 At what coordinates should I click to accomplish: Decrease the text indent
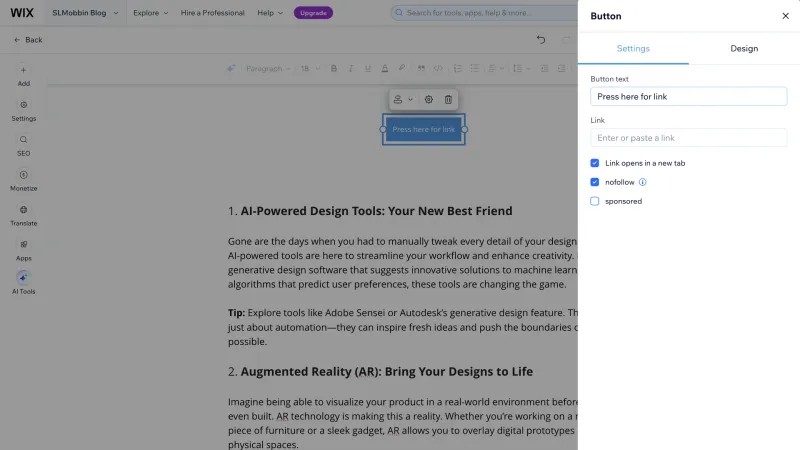click(x=544, y=68)
